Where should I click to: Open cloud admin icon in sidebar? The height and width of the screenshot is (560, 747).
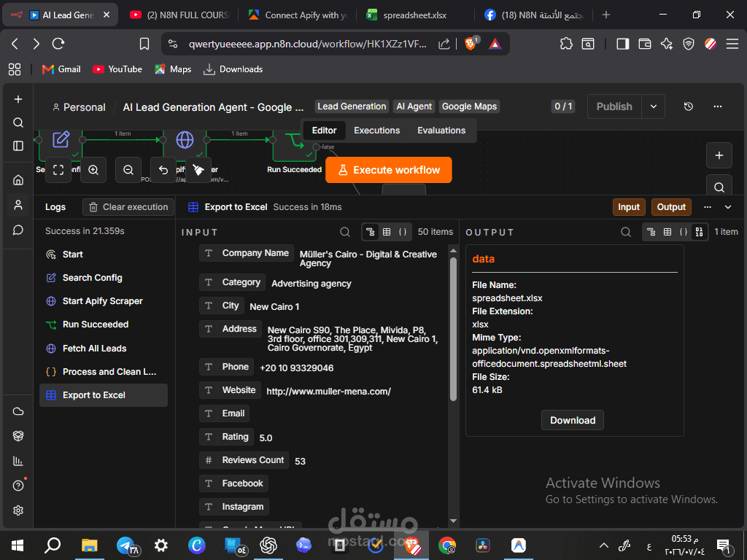(18, 411)
